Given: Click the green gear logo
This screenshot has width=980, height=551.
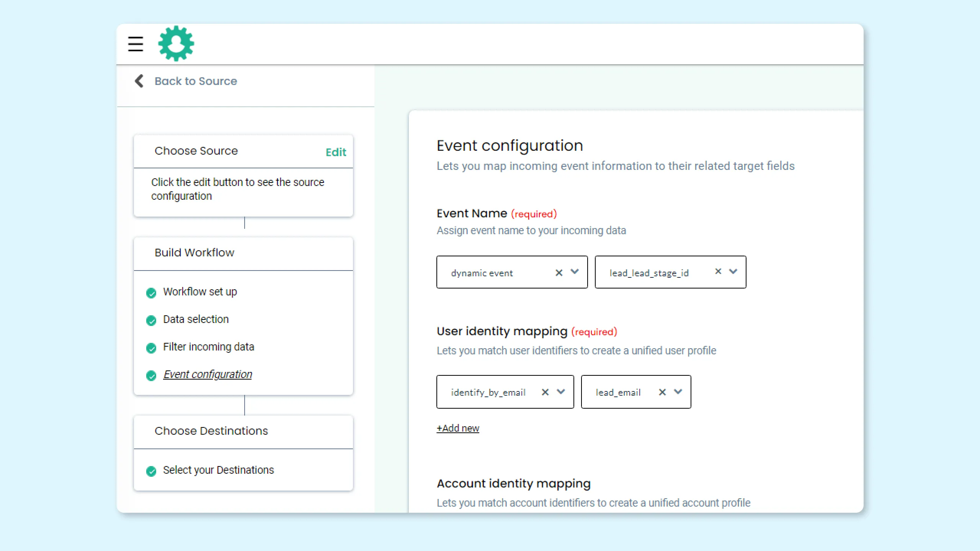Looking at the screenshot, I should pos(176,43).
